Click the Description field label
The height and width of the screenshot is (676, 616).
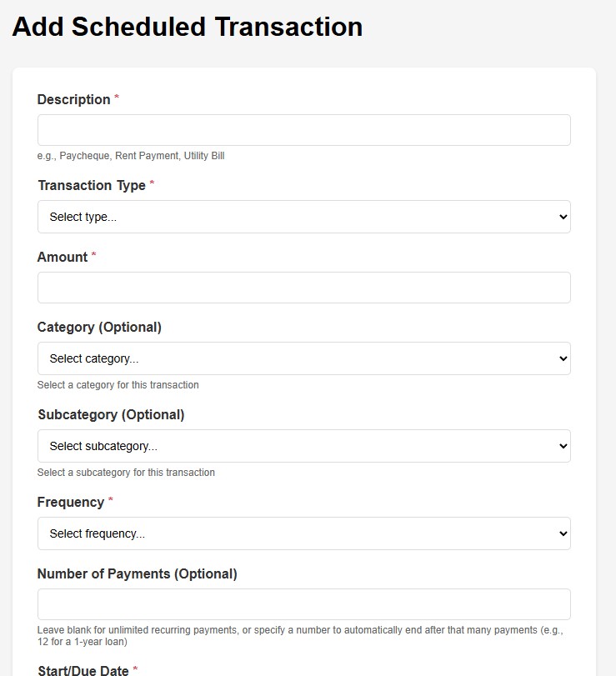click(73, 99)
